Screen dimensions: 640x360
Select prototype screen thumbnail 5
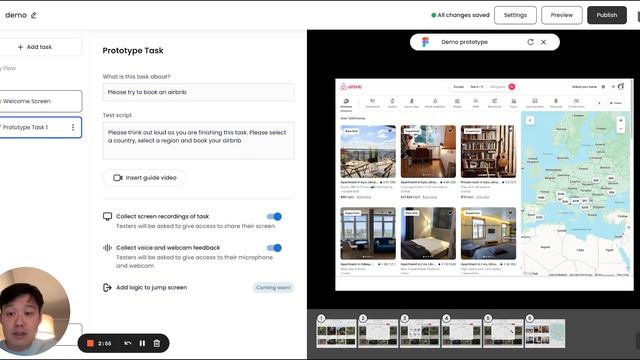pos(503,333)
